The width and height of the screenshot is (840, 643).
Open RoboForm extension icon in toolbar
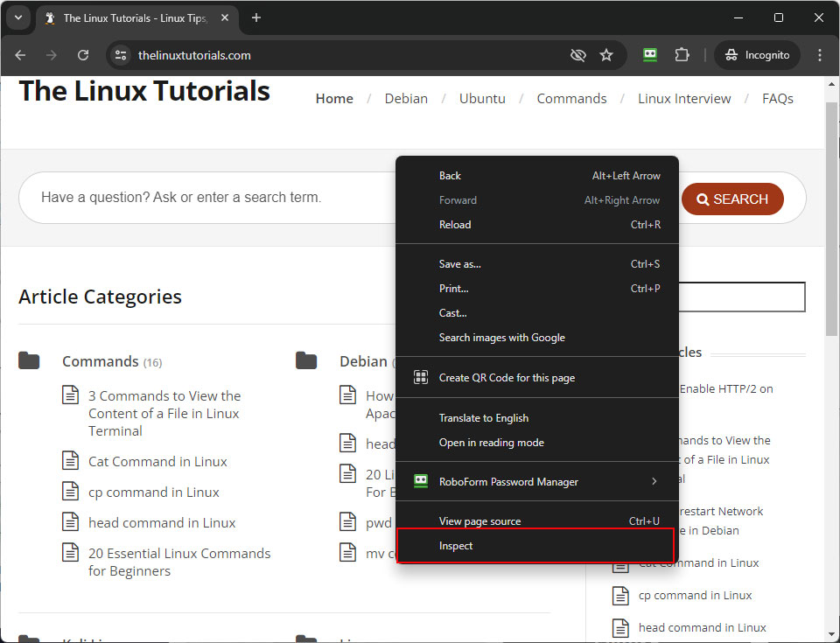[x=650, y=54]
